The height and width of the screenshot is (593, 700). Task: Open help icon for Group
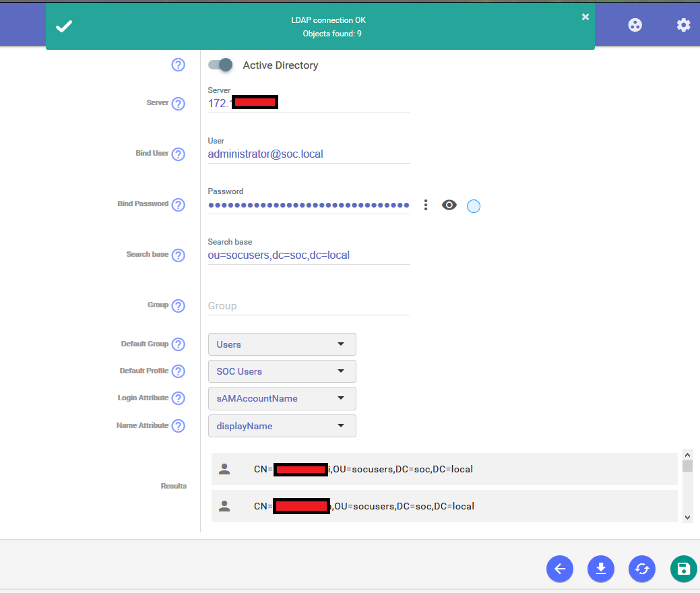tap(178, 305)
